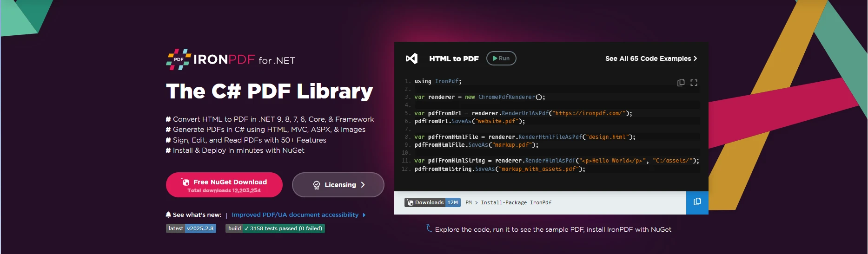
Task: Click the NuGet icon in Downloads badge
Action: coord(410,203)
